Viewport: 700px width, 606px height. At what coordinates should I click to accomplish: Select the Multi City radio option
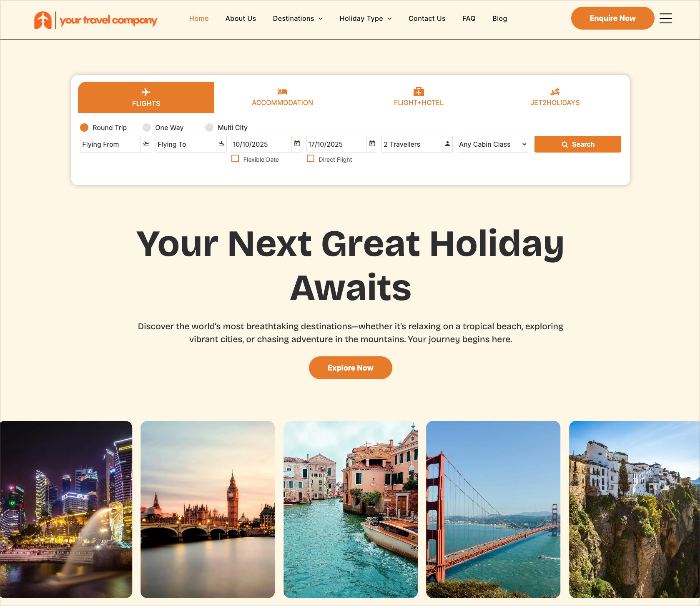[x=209, y=128]
